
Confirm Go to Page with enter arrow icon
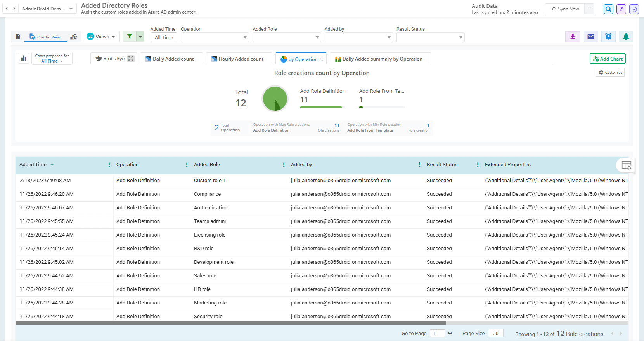pyautogui.click(x=450, y=333)
